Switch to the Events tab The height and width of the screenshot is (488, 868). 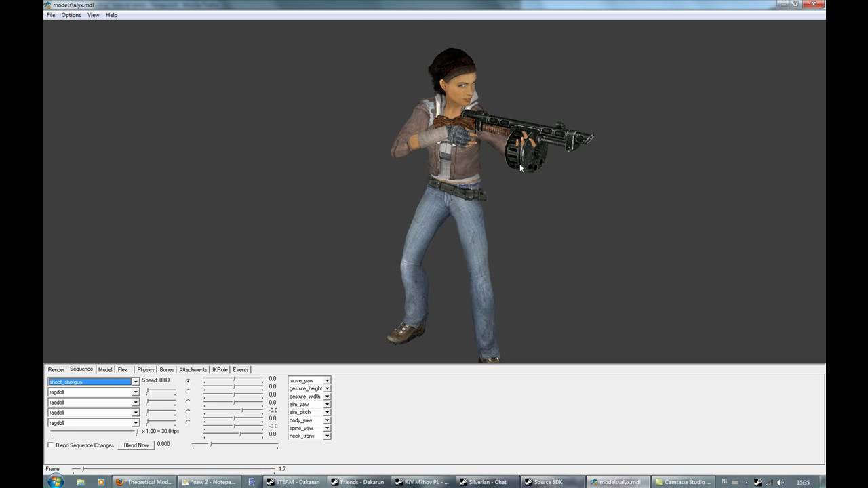coord(241,369)
